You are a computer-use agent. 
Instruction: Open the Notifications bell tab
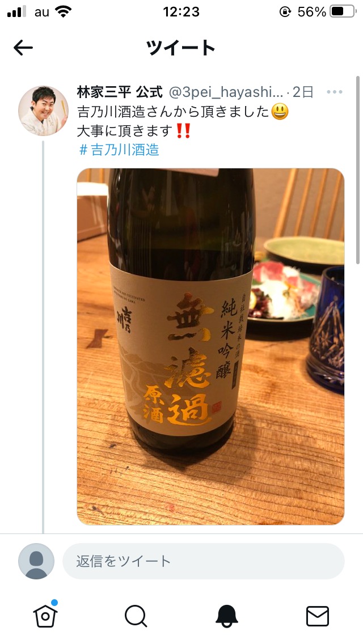226,616
